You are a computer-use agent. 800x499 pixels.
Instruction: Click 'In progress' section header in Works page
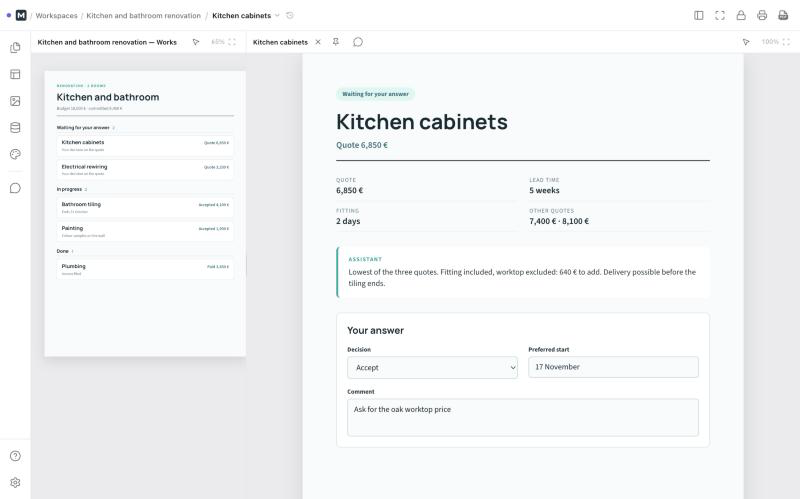tap(69, 189)
